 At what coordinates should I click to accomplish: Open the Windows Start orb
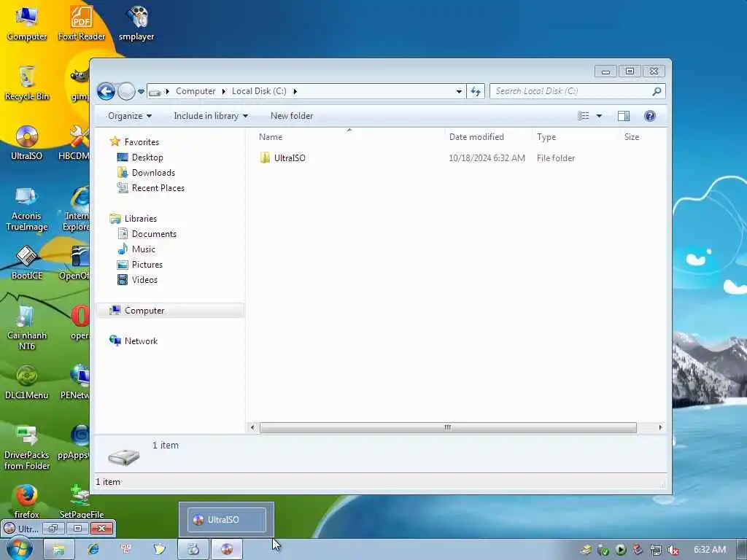pyautogui.click(x=20, y=549)
